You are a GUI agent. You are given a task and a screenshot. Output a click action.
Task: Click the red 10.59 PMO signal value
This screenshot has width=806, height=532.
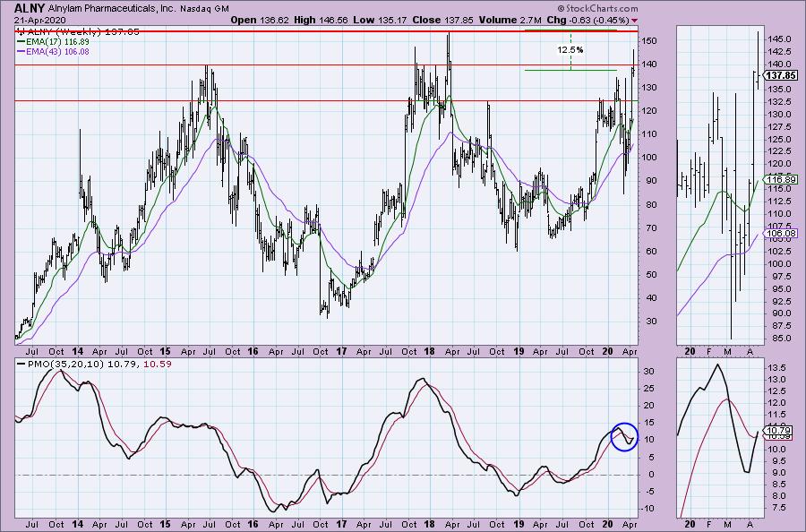158,364
